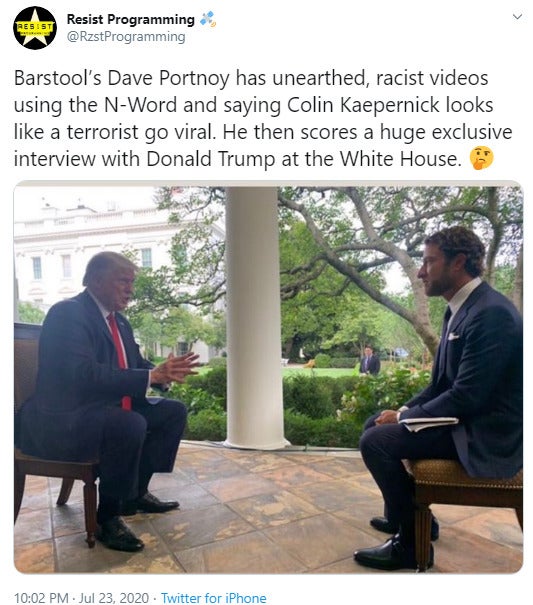Click the person standing in the garden background
533x605 pixels.
tap(369, 361)
